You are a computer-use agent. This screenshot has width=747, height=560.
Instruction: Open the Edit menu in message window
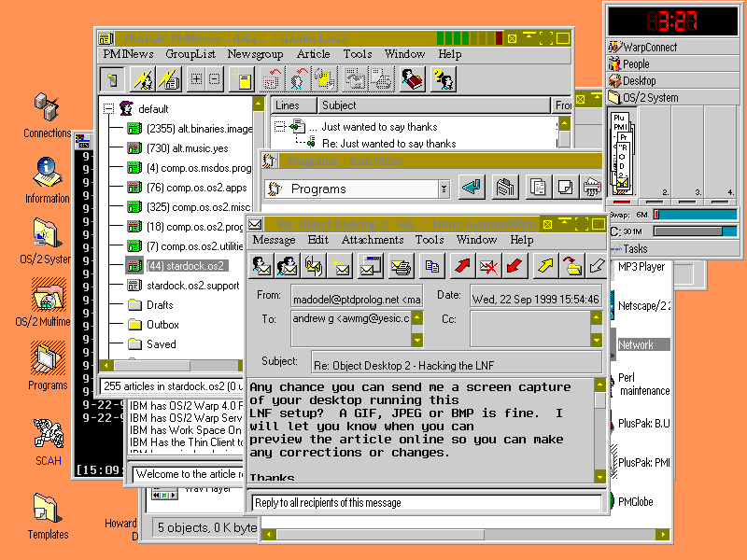318,240
